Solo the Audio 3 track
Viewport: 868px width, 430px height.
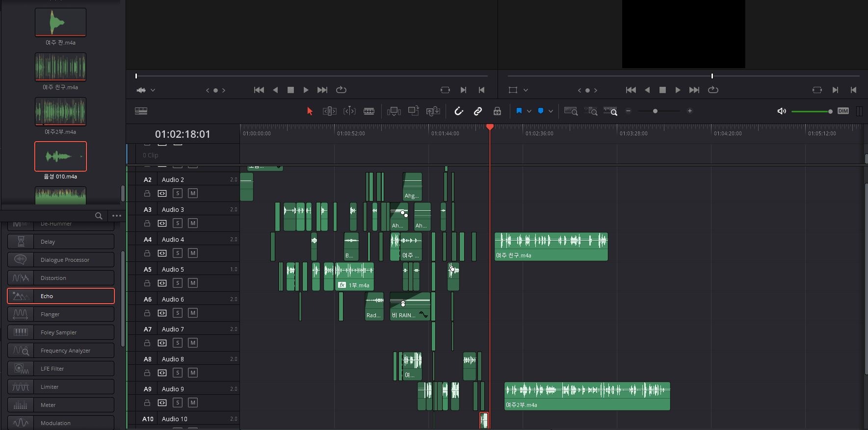(178, 224)
